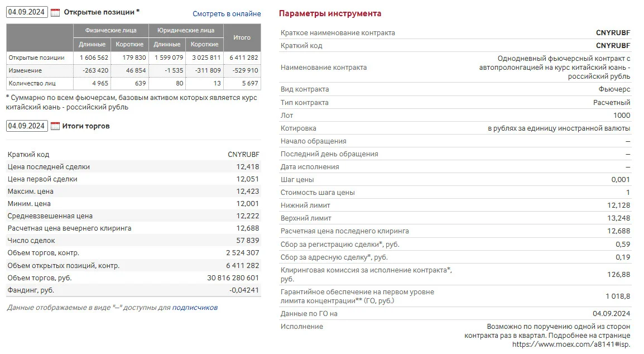Select the Юридические лица column header

click(186, 30)
